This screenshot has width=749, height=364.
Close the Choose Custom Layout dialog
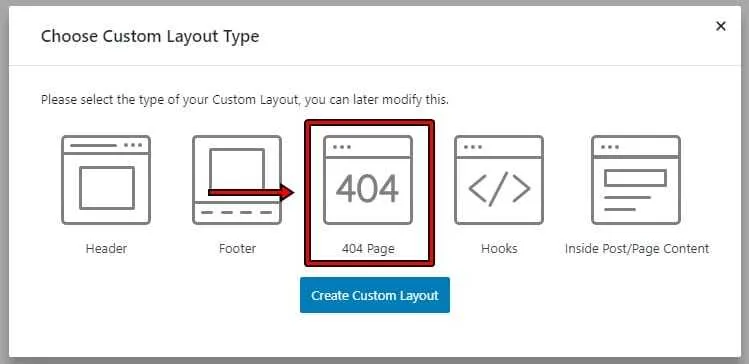coord(721,26)
